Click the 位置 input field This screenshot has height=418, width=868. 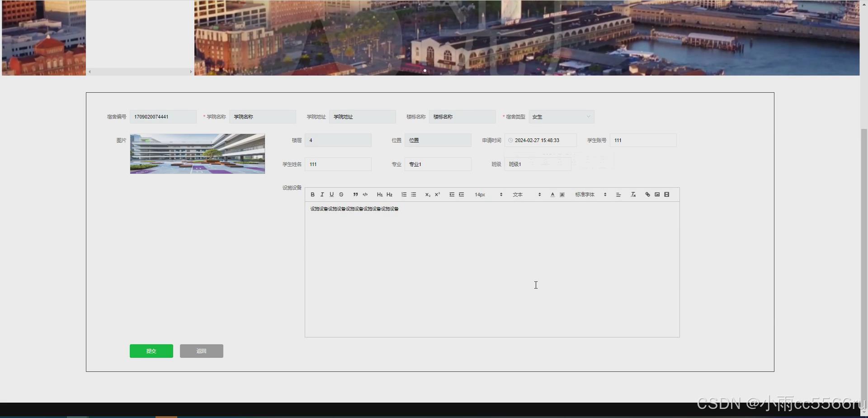pos(438,140)
